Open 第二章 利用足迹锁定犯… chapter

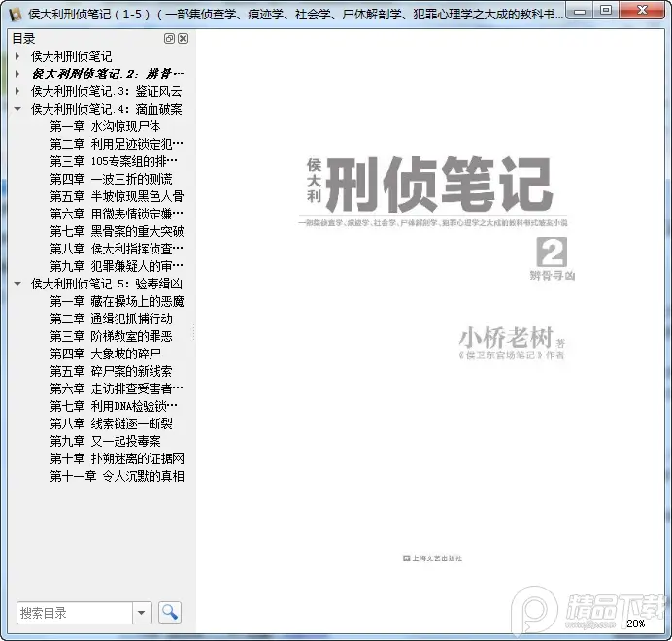click(117, 144)
